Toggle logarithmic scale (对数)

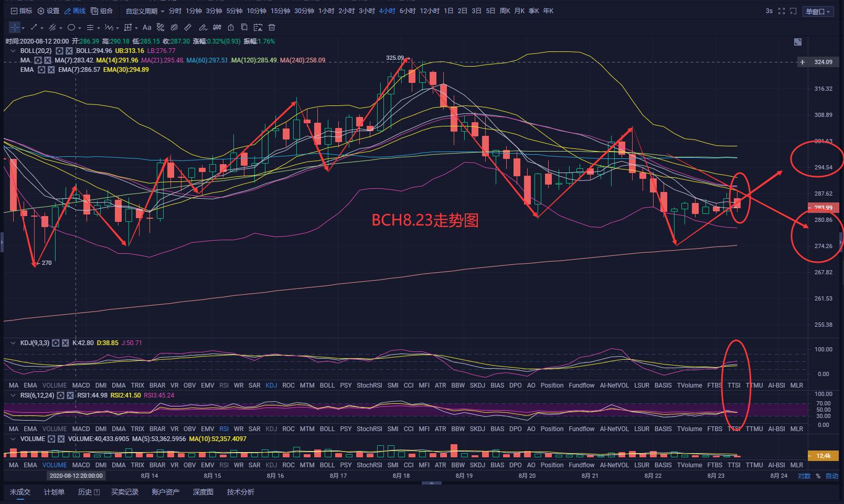point(804,476)
